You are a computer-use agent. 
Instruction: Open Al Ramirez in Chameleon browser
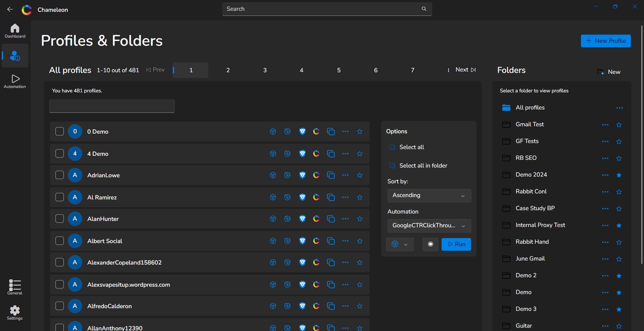click(316, 197)
